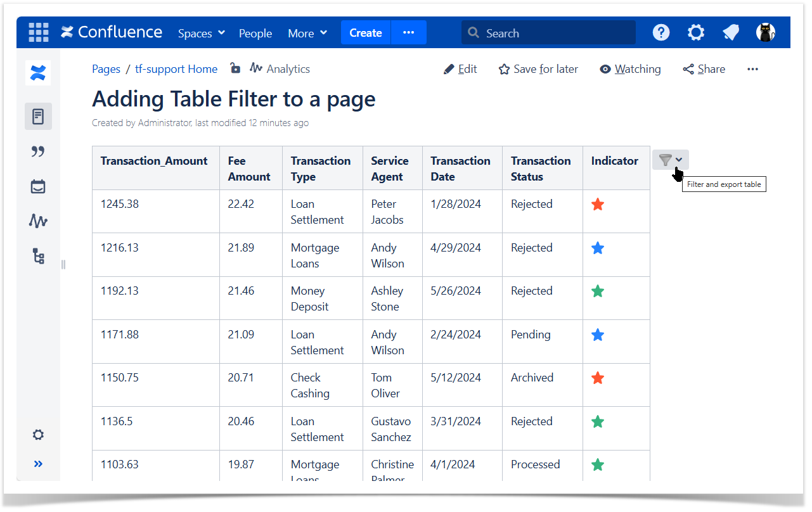
Task: Open the app switcher grid icon
Action: pos(39,32)
